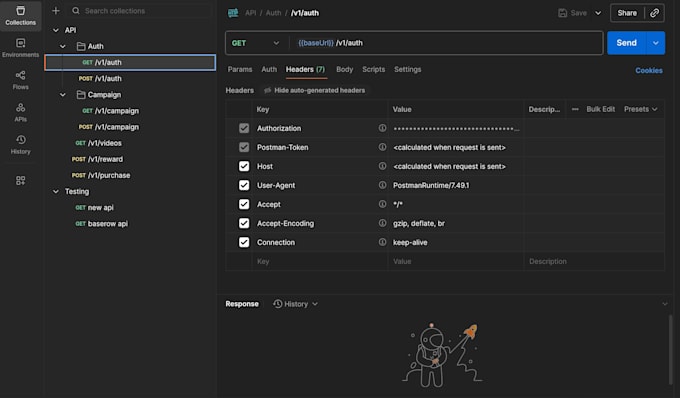Collapse the Campaign folder chevron
The width and height of the screenshot is (680, 398).
63,95
